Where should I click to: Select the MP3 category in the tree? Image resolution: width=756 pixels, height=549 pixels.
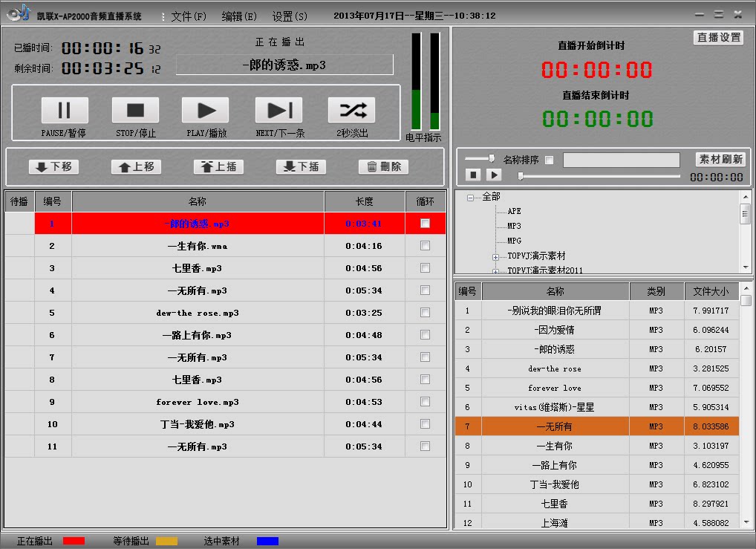(x=514, y=226)
